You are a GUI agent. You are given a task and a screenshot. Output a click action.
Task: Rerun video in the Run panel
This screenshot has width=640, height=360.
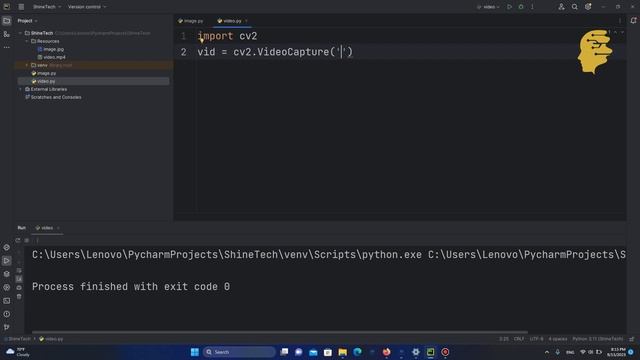[x=18, y=240]
